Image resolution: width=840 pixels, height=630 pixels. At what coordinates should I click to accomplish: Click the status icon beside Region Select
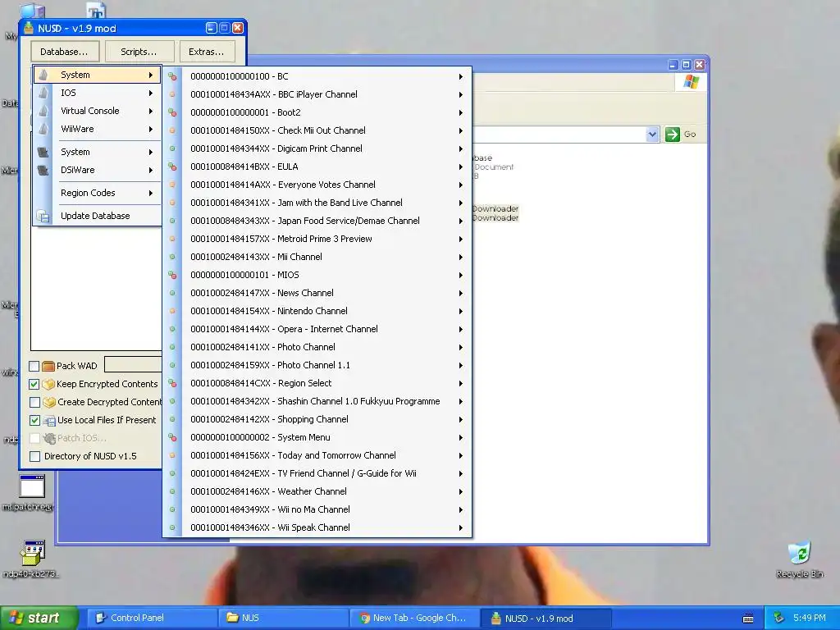click(x=172, y=383)
